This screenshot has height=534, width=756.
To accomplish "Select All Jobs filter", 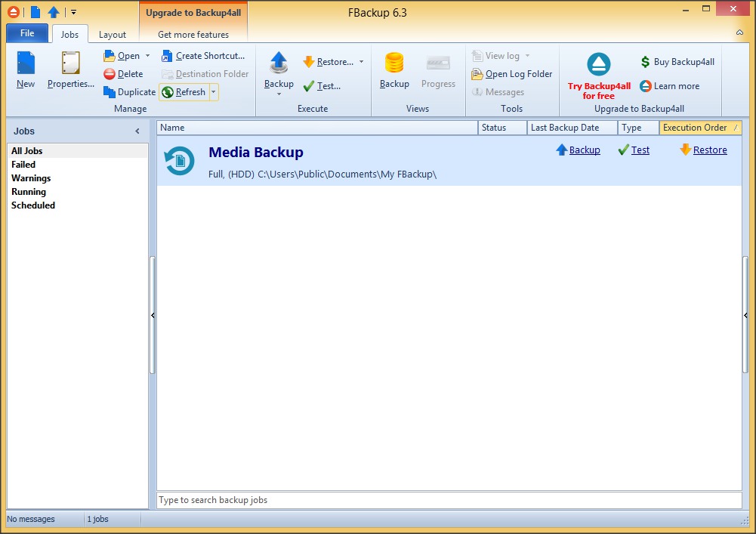I will [78, 151].
